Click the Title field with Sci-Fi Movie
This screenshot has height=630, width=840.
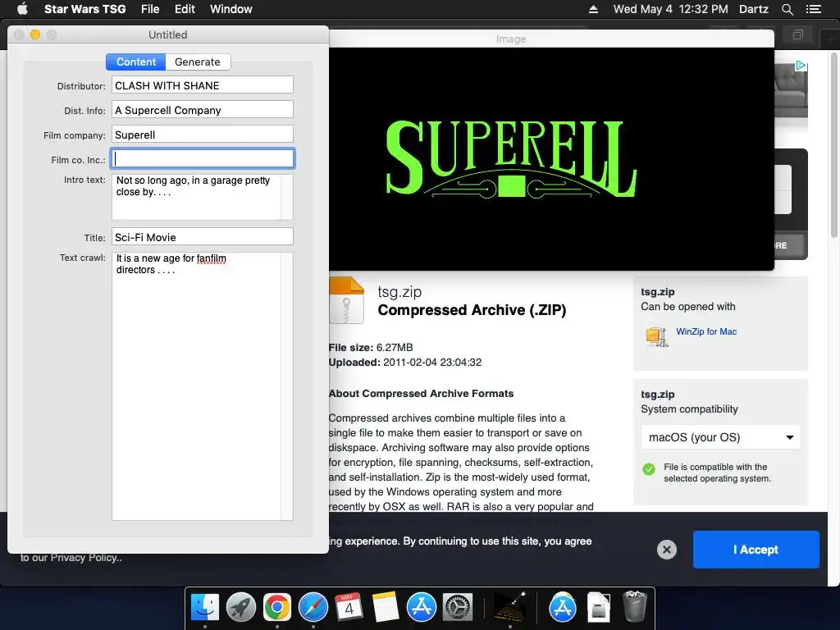[203, 237]
